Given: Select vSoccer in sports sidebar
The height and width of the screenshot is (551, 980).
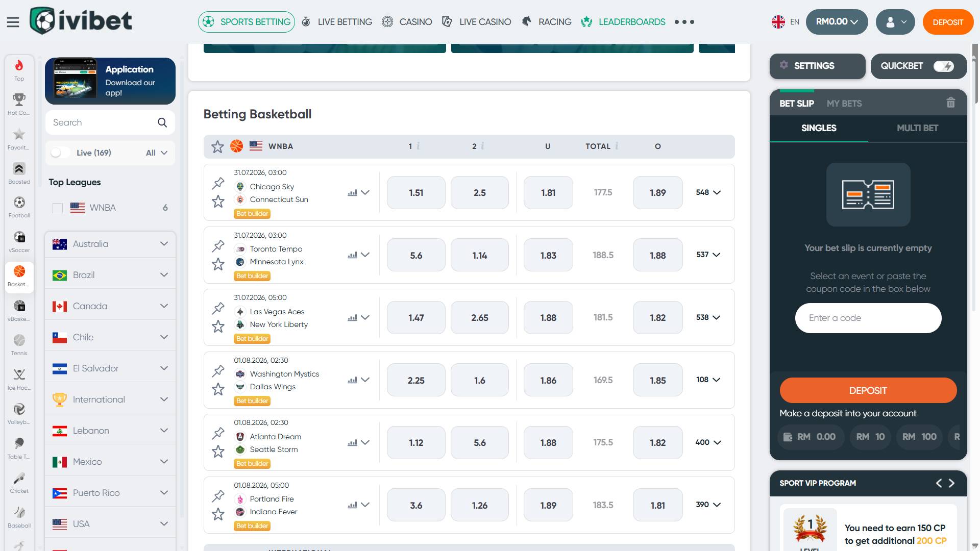Looking at the screenshot, I should click(19, 242).
